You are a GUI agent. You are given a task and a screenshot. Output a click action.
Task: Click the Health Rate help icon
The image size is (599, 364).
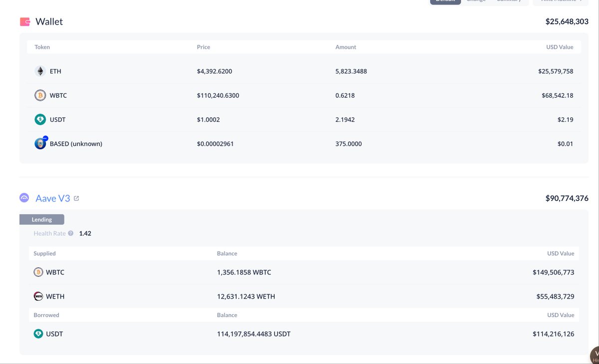click(71, 233)
